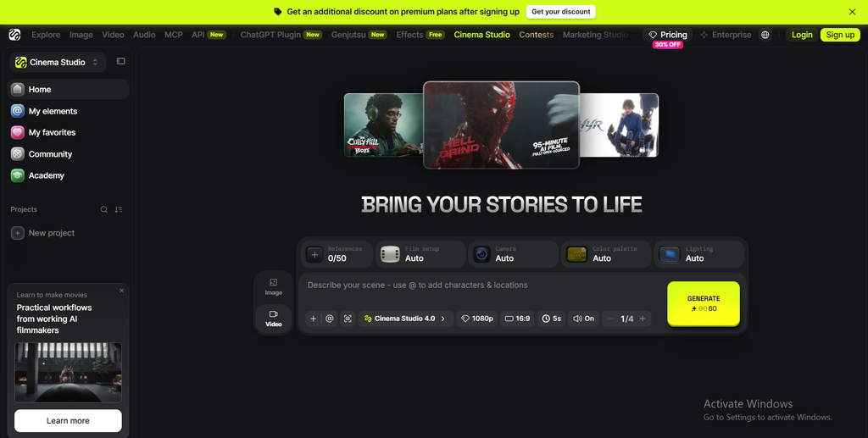Collapse the sidebar panel icon
Image resolution: width=868 pixels, height=438 pixels.
tap(120, 61)
